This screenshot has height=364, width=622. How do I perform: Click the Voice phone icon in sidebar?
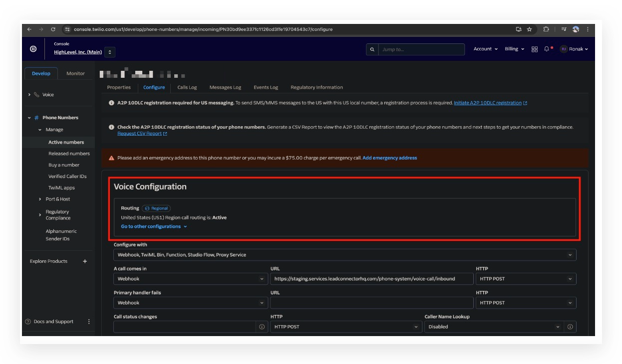pos(36,95)
